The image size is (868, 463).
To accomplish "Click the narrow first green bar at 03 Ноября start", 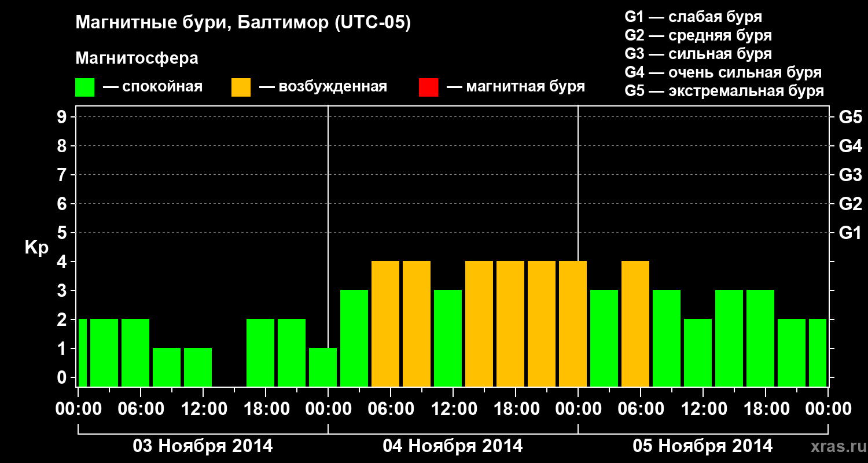I will tap(83, 352).
